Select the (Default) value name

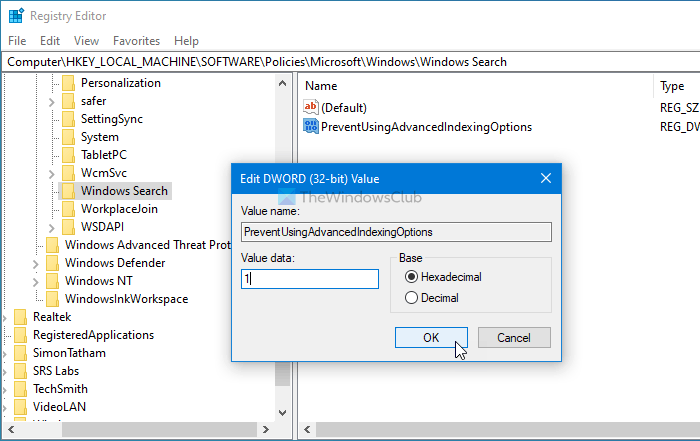point(344,108)
